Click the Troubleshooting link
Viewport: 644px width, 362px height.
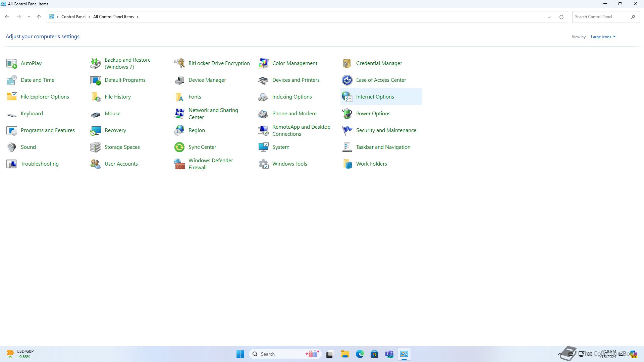point(40,164)
